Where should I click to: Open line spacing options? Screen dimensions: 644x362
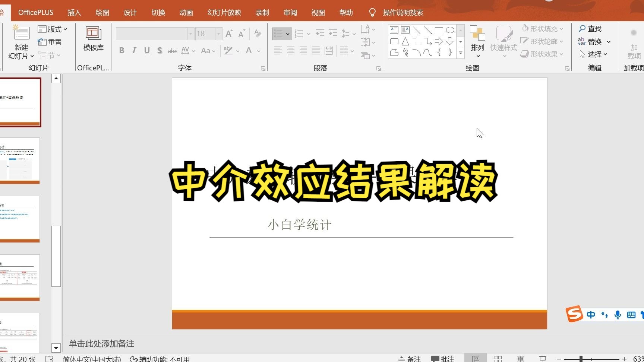(348, 34)
